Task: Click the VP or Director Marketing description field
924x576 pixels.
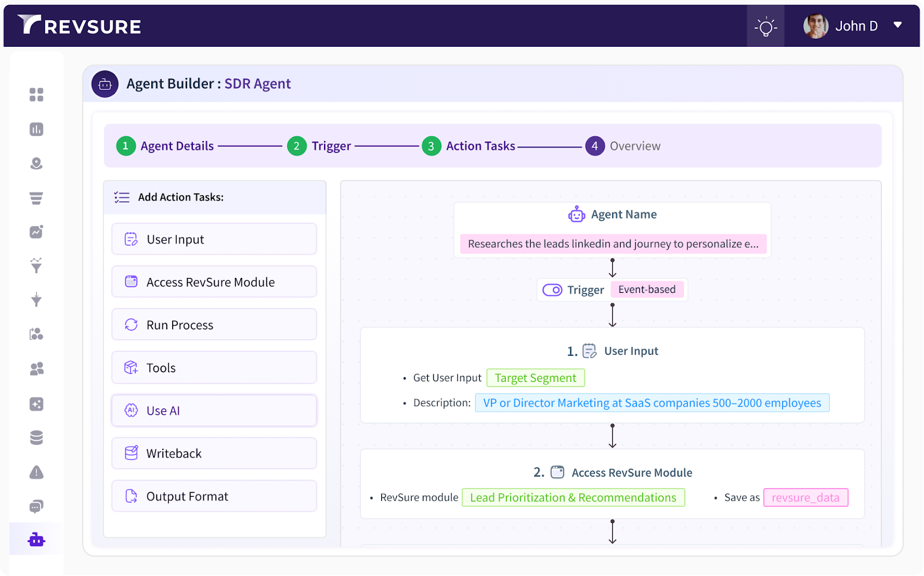Action: [x=653, y=403]
